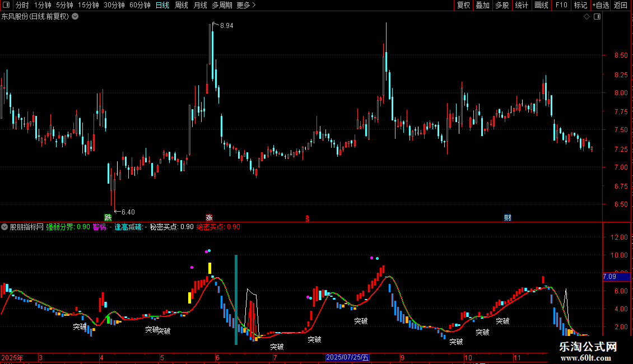Select the 15分钟 period tab
This screenshot has width=633, height=364.
(88, 5)
